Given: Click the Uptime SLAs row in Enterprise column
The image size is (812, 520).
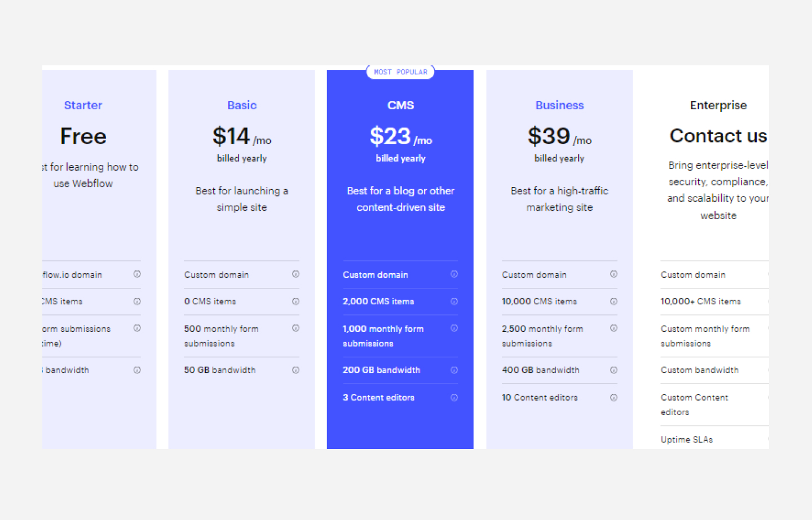Looking at the screenshot, I should click(687, 439).
